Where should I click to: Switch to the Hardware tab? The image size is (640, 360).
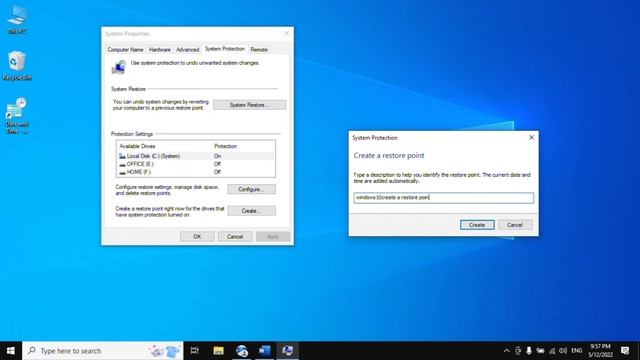tap(160, 49)
